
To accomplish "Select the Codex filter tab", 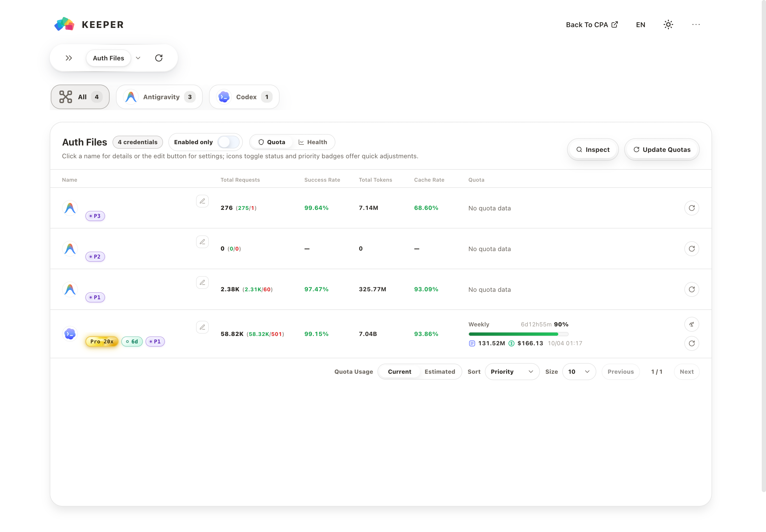I will tap(244, 97).
